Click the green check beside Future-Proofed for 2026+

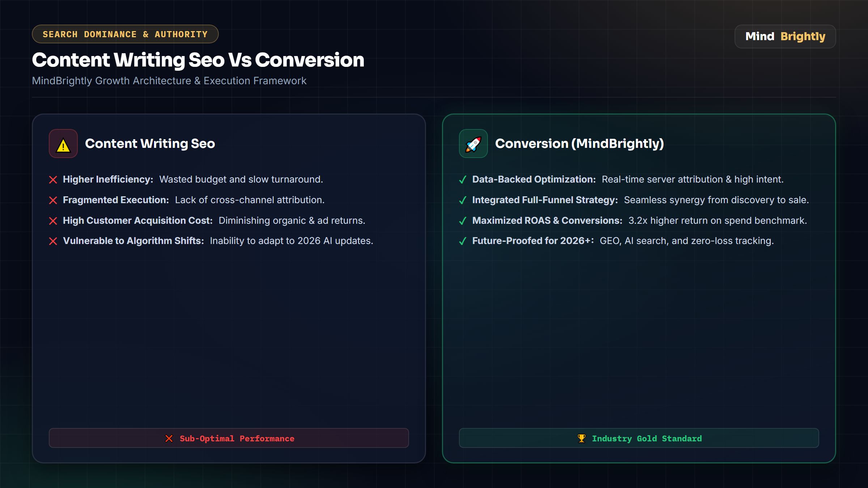(463, 241)
